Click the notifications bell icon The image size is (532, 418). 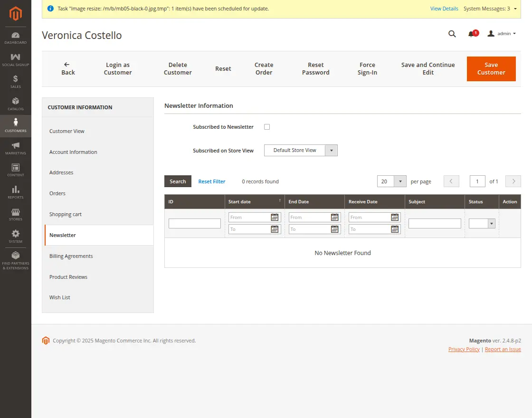pyautogui.click(x=471, y=34)
